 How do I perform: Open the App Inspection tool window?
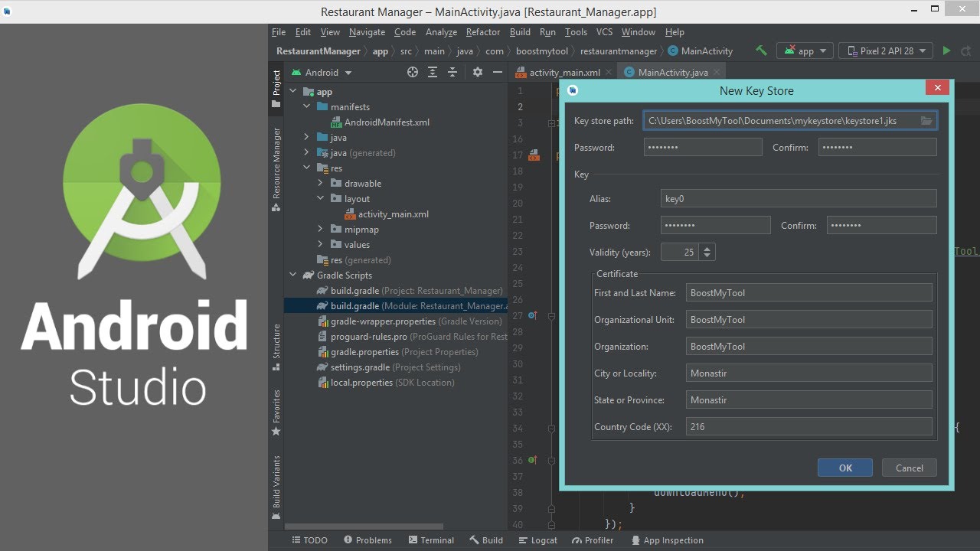pyautogui.click(x=667, y=540)
